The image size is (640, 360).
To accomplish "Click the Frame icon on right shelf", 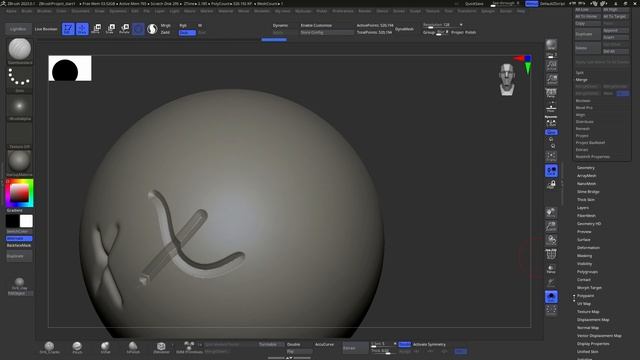I will click(x=551, y=156).
